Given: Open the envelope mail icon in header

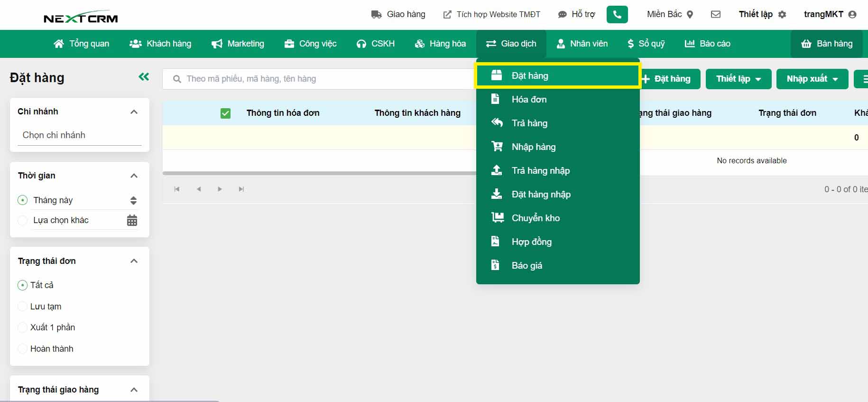Looking at the screenshot, I should [716, 15].
